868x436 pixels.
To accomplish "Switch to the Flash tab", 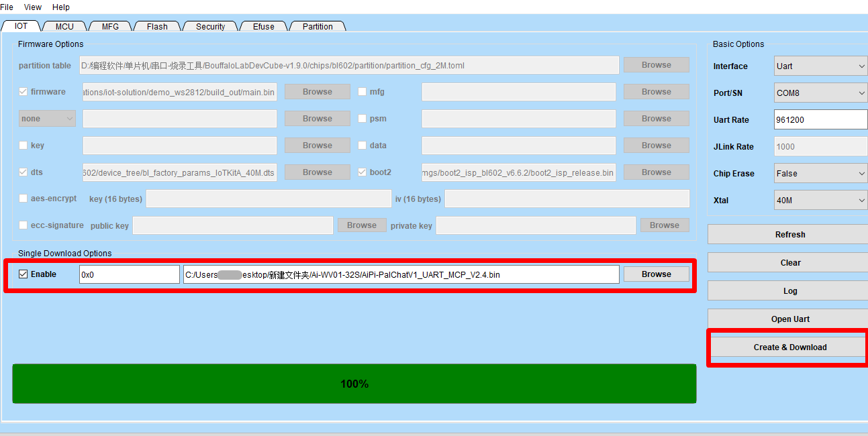I will (157, 27).
